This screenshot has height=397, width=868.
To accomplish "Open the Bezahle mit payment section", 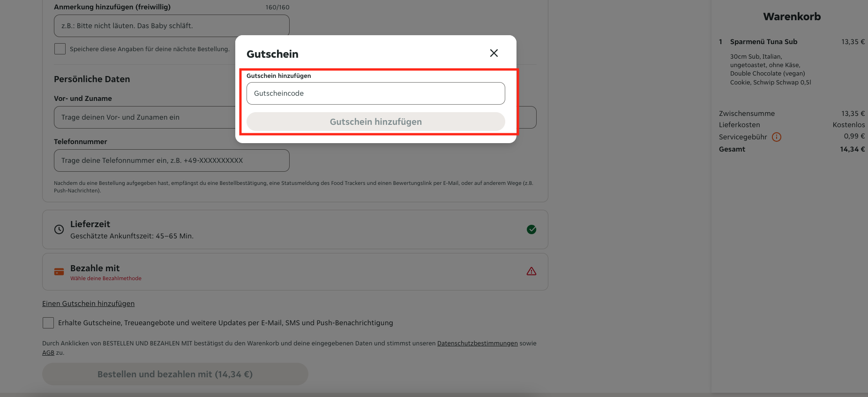I will tap(295, 272).
